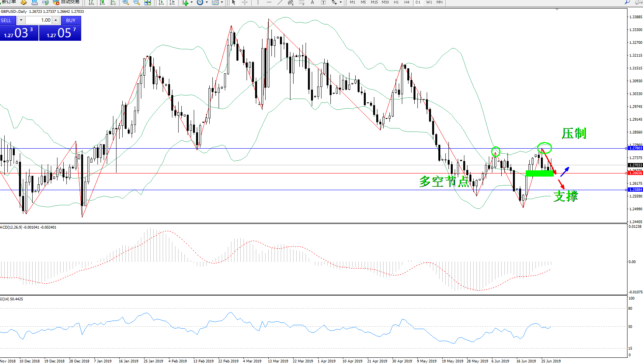Click the Add Indicator green plus icon
The width and height of the screenshot is (643, 364).
[x=185, y=2]
